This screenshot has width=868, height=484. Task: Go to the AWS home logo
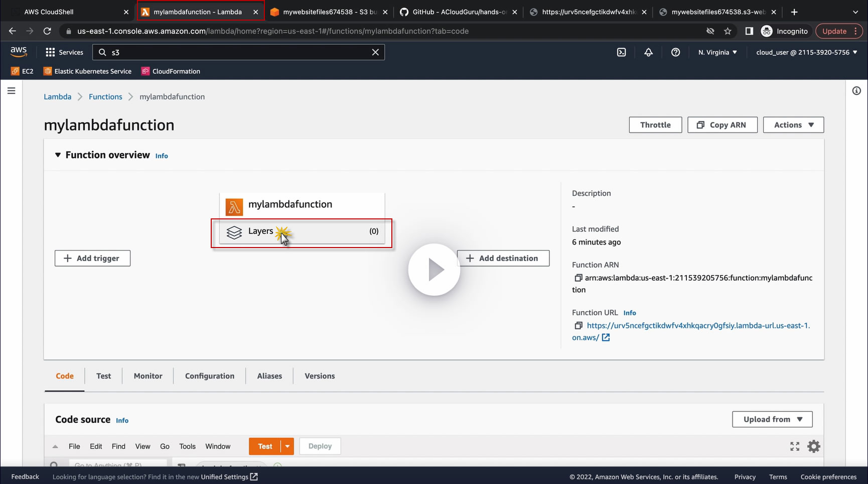[x=19, y=52]
